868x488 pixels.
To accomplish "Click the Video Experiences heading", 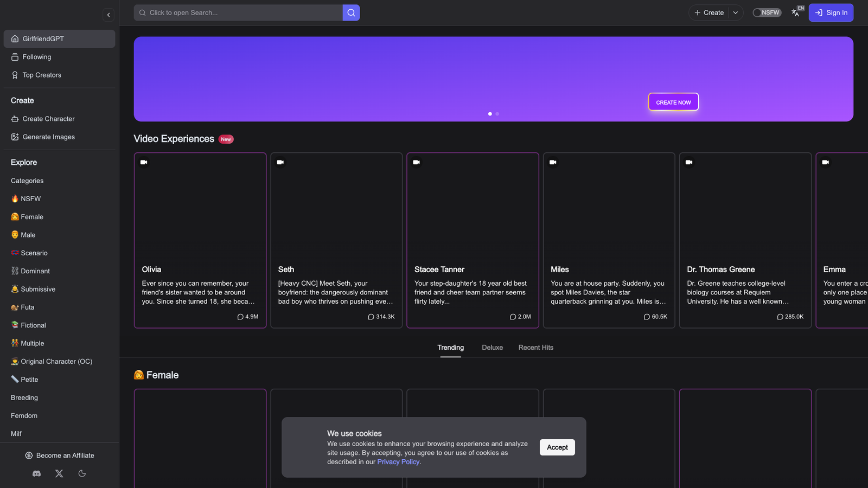I will (x=174, y=139).
